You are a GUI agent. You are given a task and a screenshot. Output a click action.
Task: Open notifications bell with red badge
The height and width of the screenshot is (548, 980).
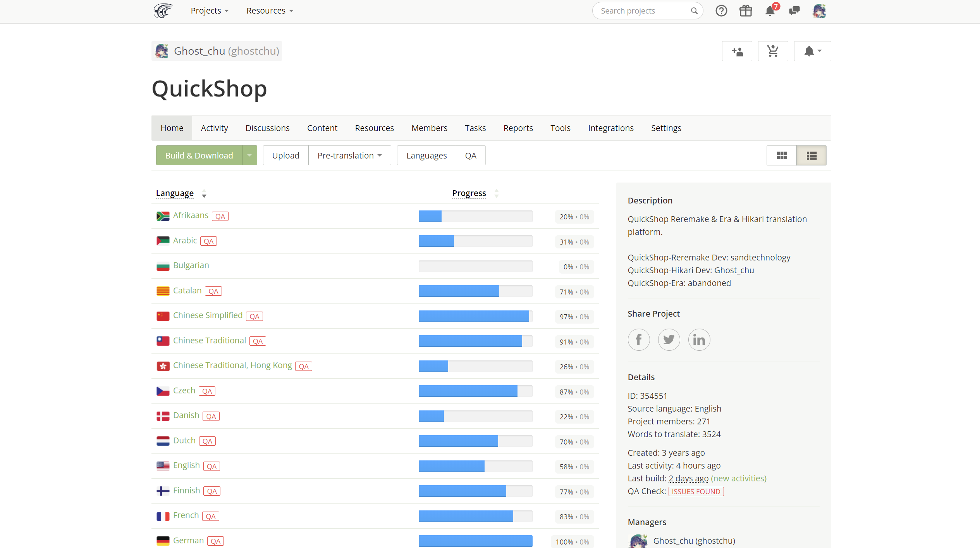coord(770,11)
